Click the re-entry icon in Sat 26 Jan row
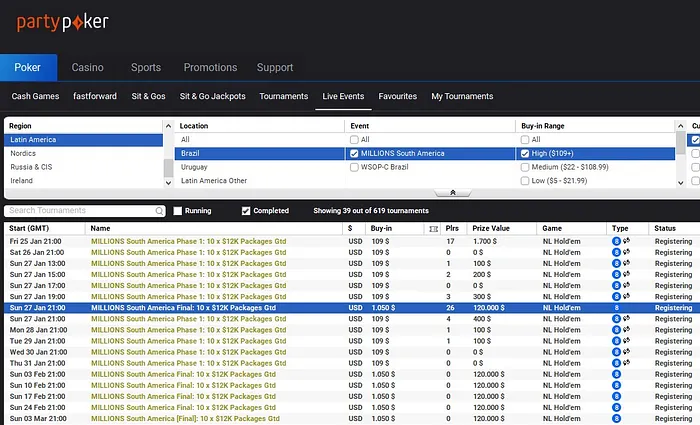The width and height of the screenshot is (700, 425). click(626, 252)
